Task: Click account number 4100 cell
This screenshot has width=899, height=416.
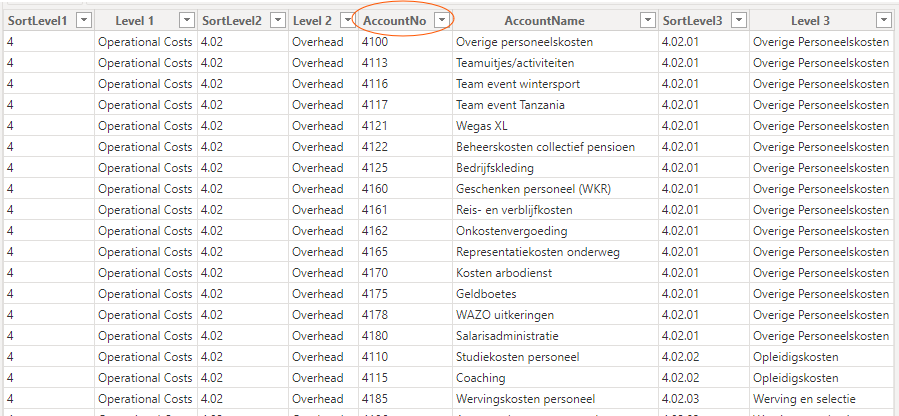Action: click(405, 42)
